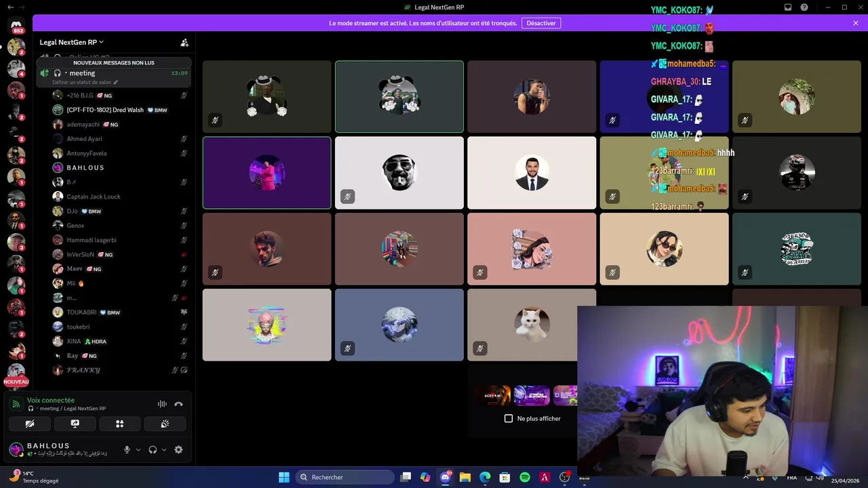
Task: Select participant AntonyyFavela
Action: click(120, 153)
